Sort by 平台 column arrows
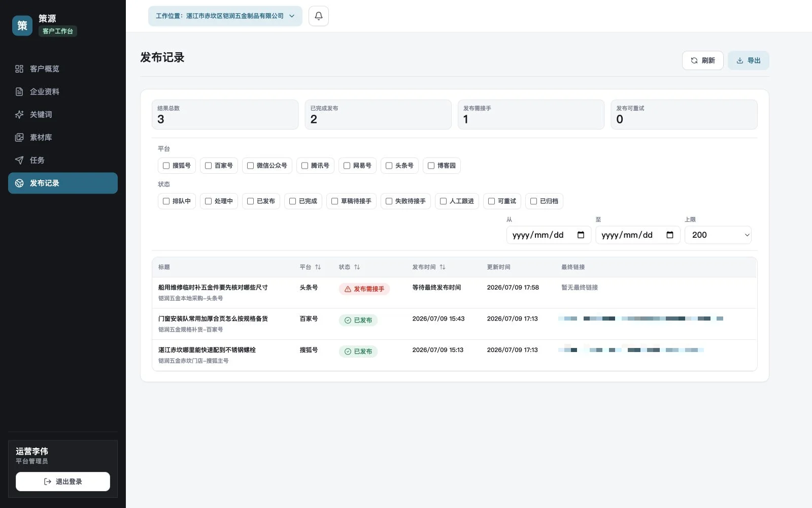The image size is (812, 508). click(x=318, y=267)
